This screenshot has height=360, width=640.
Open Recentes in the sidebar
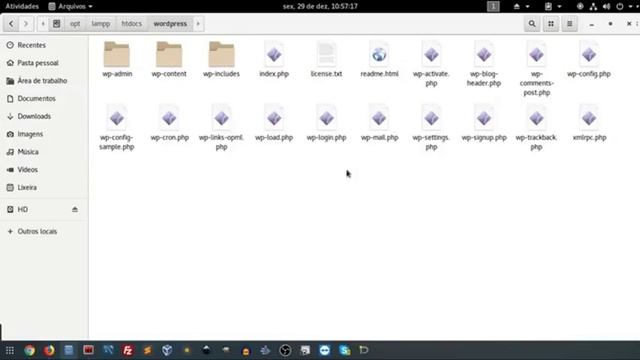point(44,45)
